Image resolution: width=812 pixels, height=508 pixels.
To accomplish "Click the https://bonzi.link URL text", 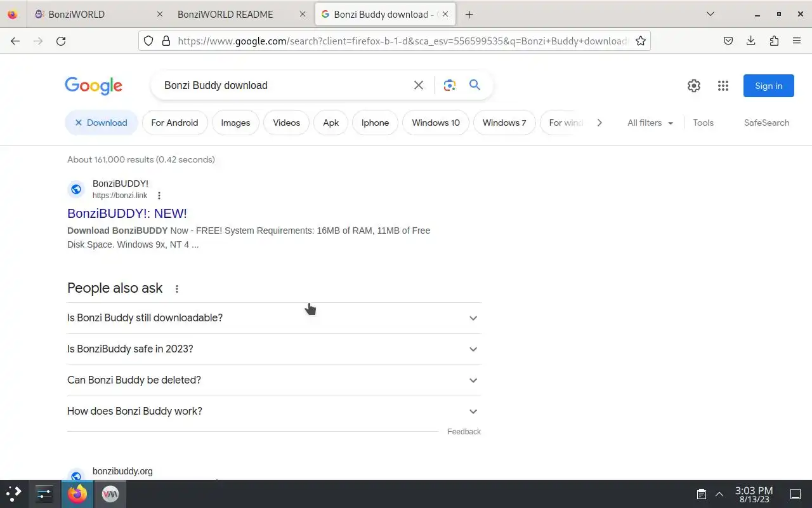I will [120, 196].
